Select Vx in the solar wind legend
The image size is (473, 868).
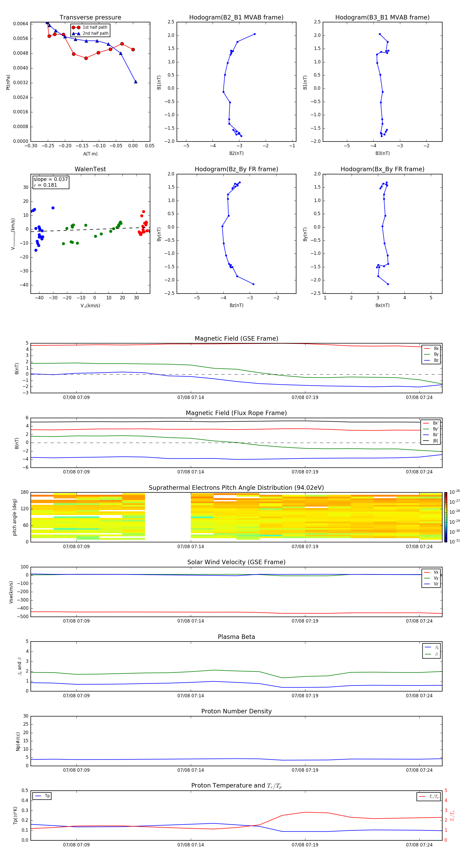tap(431, 572)
